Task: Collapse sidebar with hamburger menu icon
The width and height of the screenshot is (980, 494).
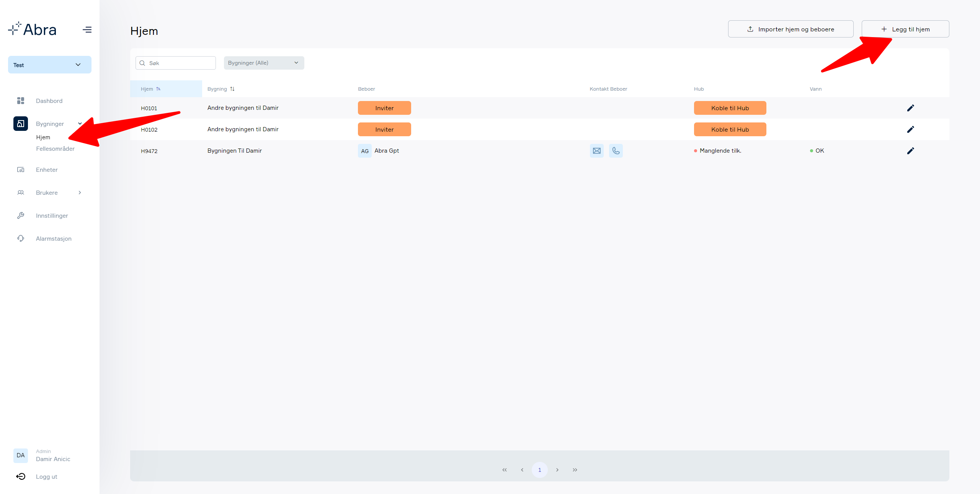Action: [87, 30]
